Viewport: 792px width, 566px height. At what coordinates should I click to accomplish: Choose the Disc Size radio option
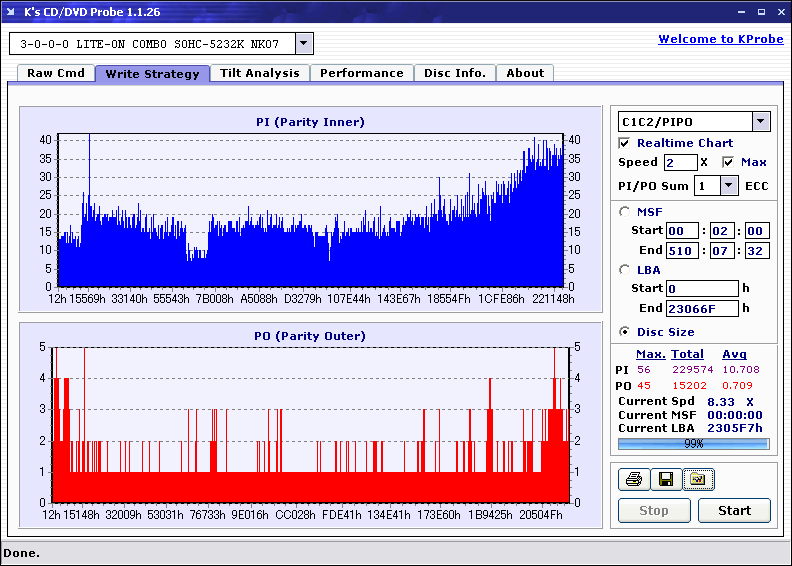click(x=625, y=332)
